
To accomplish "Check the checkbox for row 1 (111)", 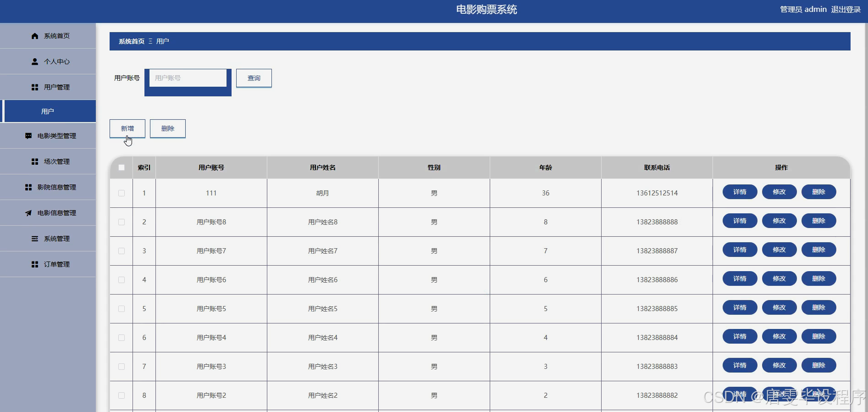I will 122,193.
